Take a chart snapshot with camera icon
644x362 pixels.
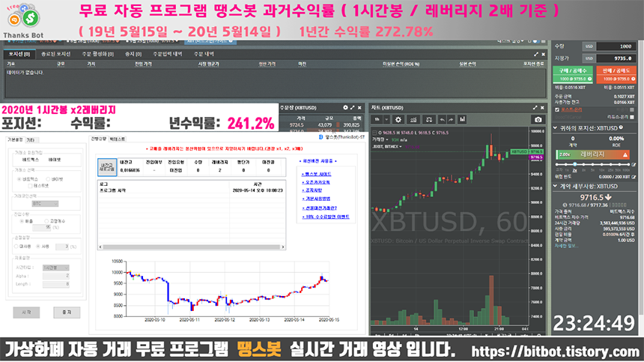coord(538,120)
